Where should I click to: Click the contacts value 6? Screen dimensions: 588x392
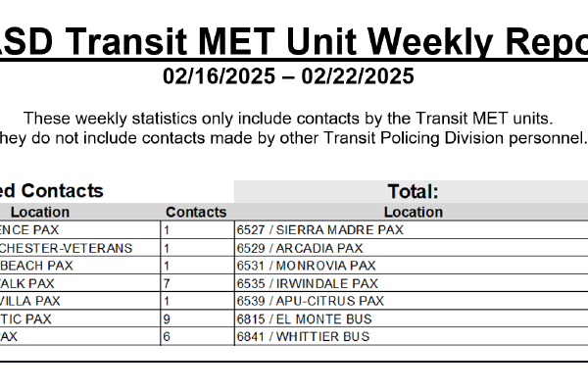coord(168,336)
